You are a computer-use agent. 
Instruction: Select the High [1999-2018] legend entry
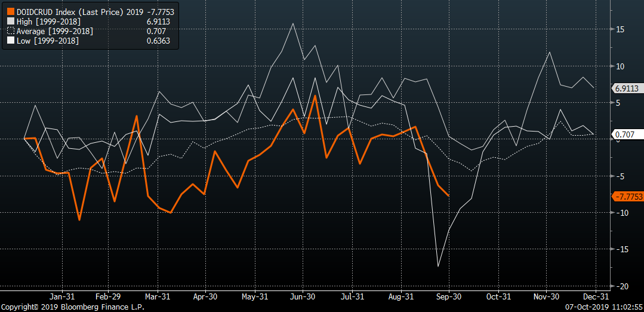48,22
